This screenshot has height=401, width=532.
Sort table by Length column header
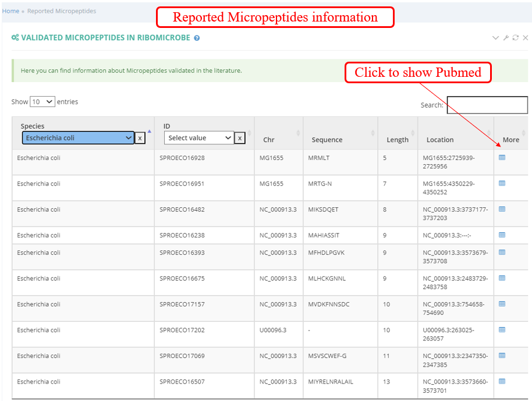pyautogui.click(x=398, y=140)
